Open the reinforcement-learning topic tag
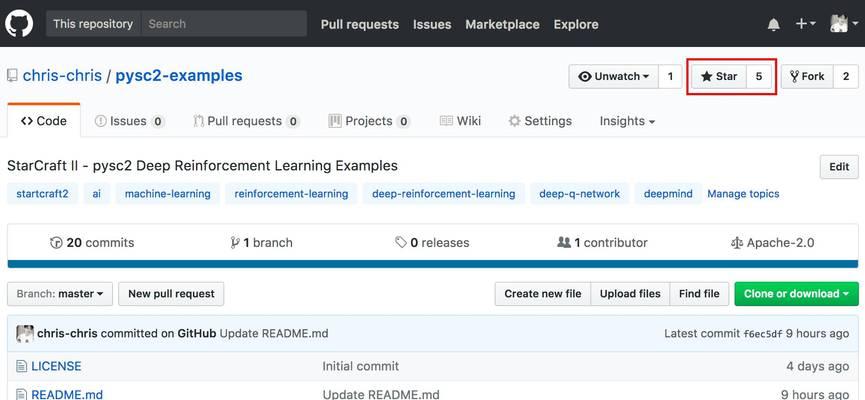The height and width of the screenshot is (400, 865). click(x=291, y=194)
